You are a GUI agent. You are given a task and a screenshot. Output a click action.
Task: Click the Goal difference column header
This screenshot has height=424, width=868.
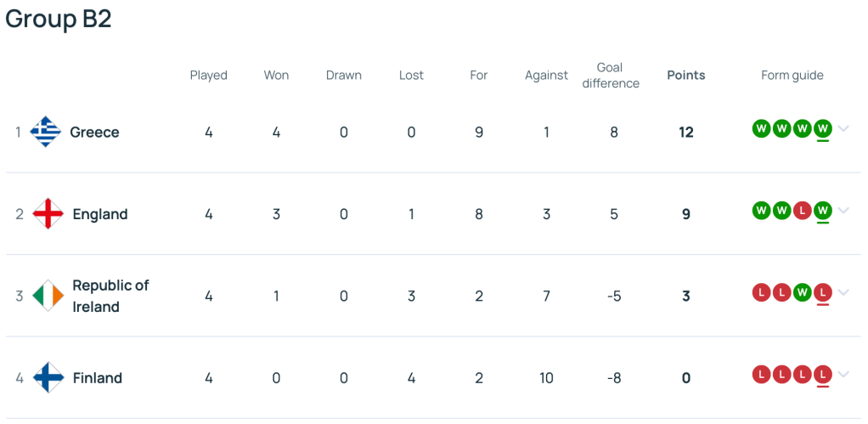(611, 75)
